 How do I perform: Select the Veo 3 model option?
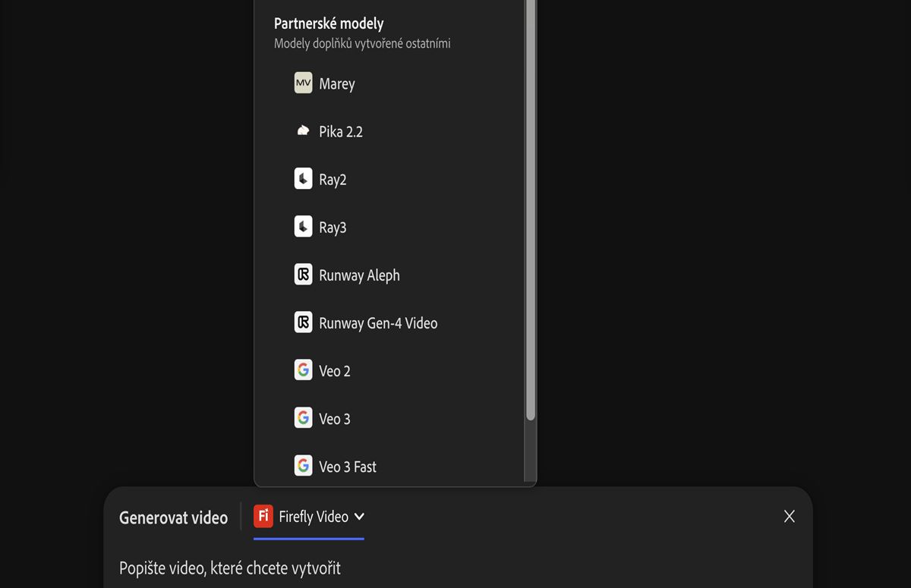click(335, 419)
